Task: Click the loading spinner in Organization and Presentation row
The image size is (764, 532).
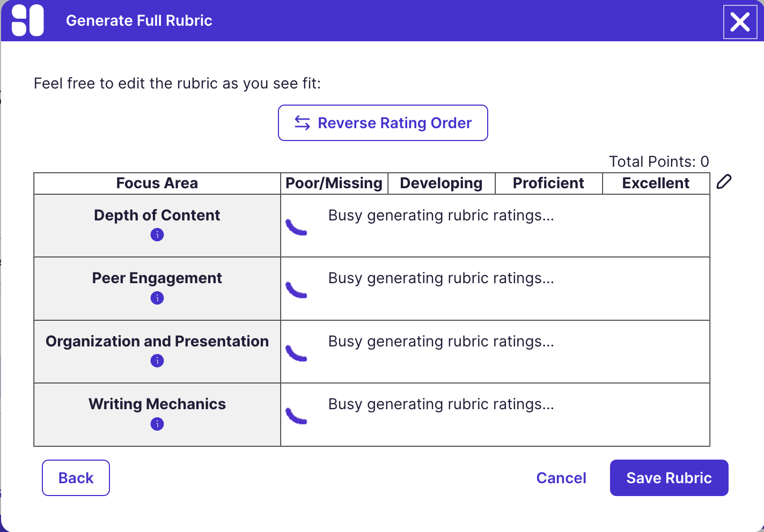Action: (x=296, y=353)
